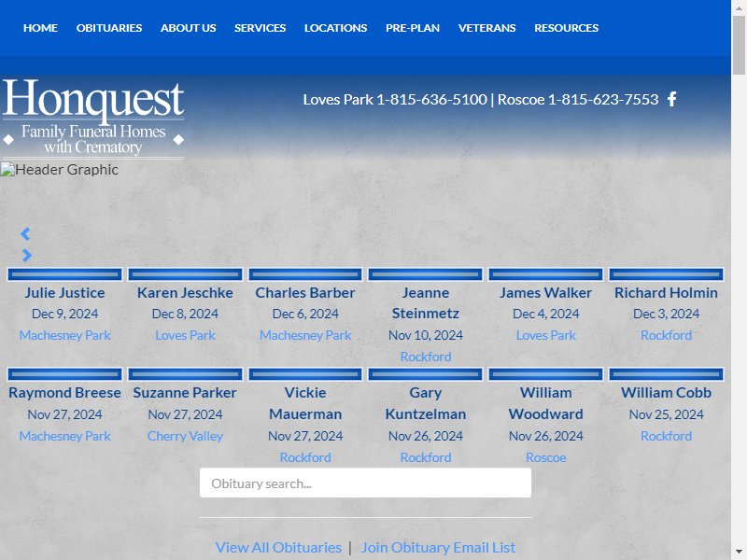Open the LOCATIONS menu item

pos(336,28)
